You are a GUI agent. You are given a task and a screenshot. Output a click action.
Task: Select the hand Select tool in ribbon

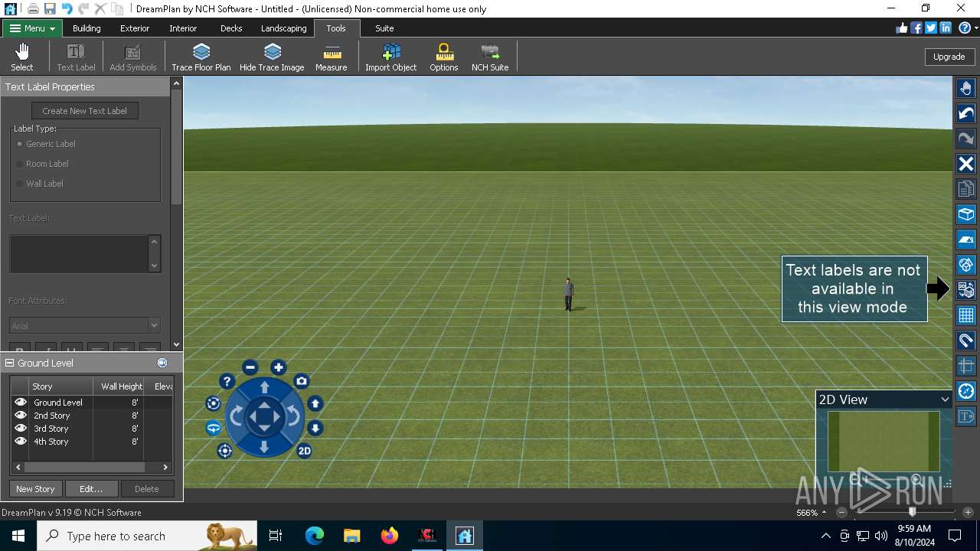[x=21, y=57]
